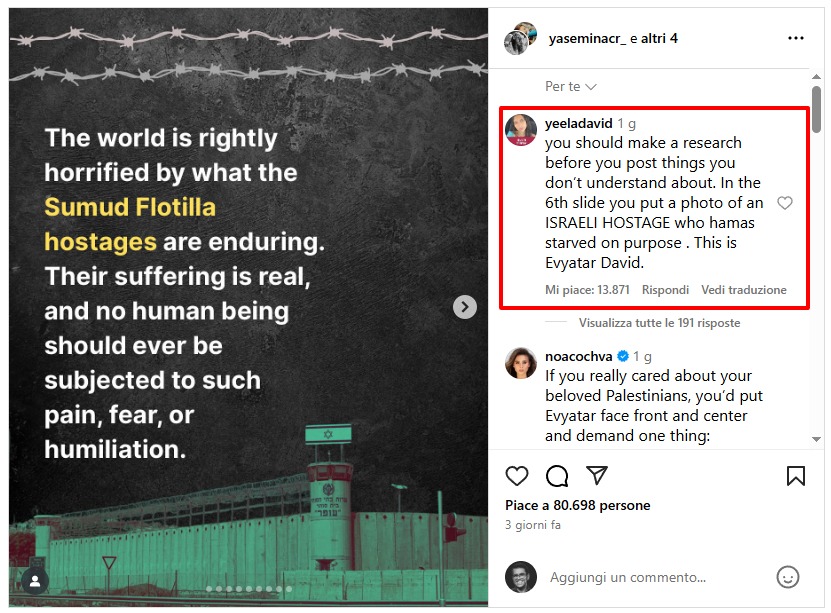Go to next slide arrow
This screenshot has width=831, height=613.
tap(464, 307)
